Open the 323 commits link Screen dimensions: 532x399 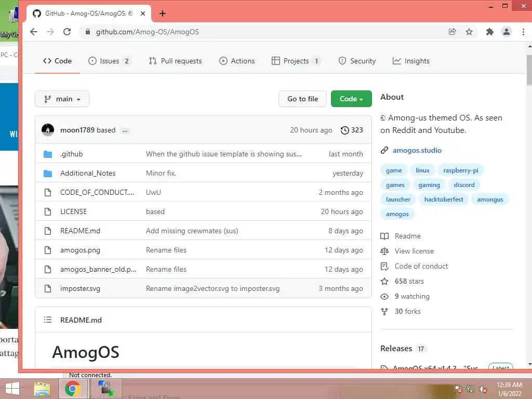click(352, 130)
